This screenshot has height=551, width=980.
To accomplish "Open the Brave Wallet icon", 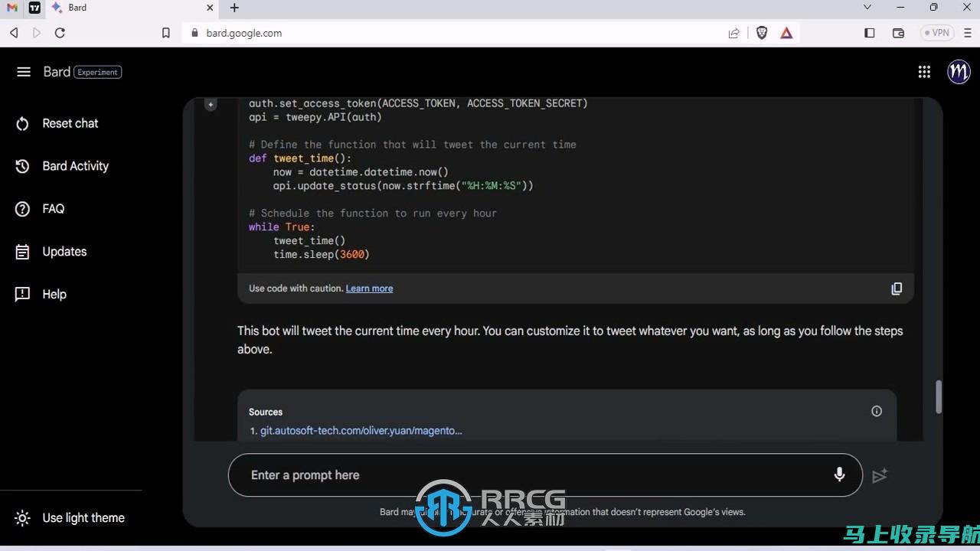I will point(899,33).
